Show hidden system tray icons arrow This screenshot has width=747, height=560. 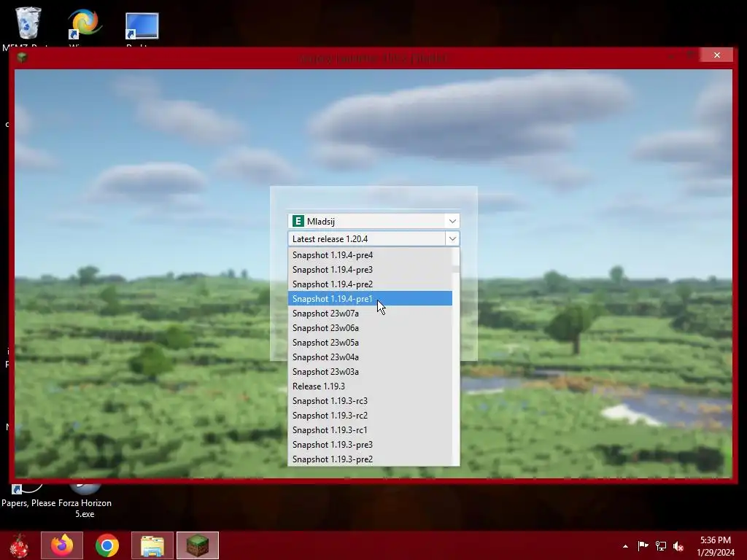click(x=625, y=546)
